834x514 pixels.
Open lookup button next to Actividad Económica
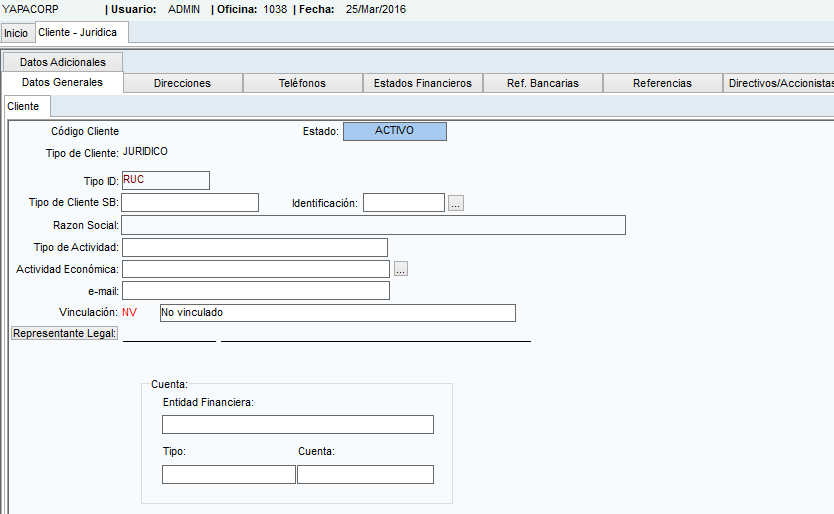pos(401,269)
